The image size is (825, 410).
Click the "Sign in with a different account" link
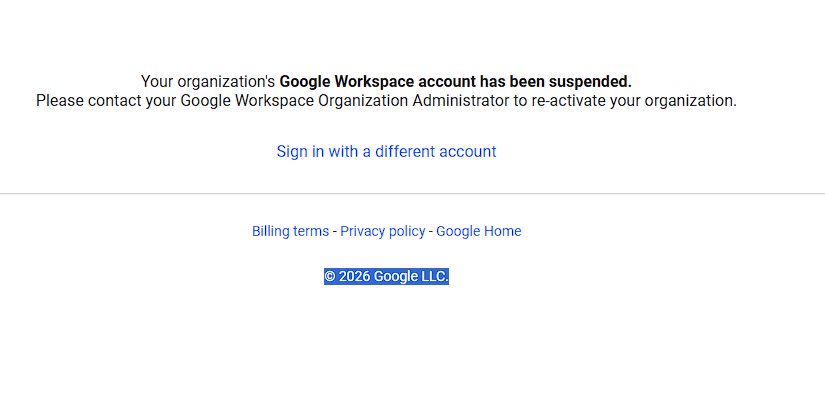pos(386,152)
